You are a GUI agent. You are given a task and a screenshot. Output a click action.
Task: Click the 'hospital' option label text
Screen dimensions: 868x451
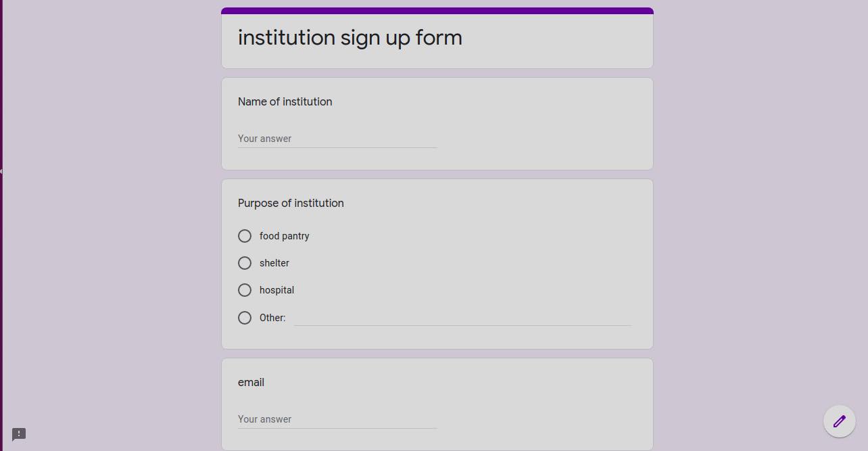pyautogui.click(x=277, y=290)
